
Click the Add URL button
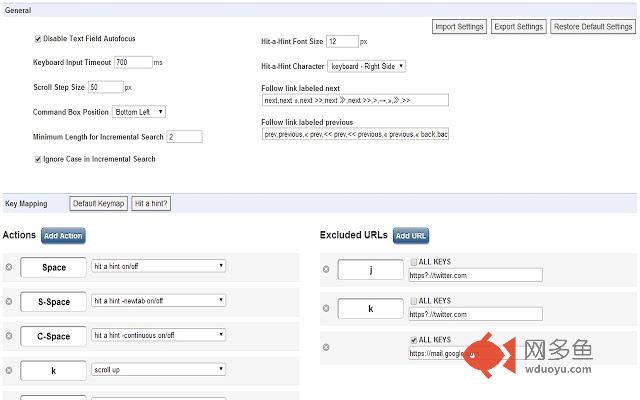point(411,236)
